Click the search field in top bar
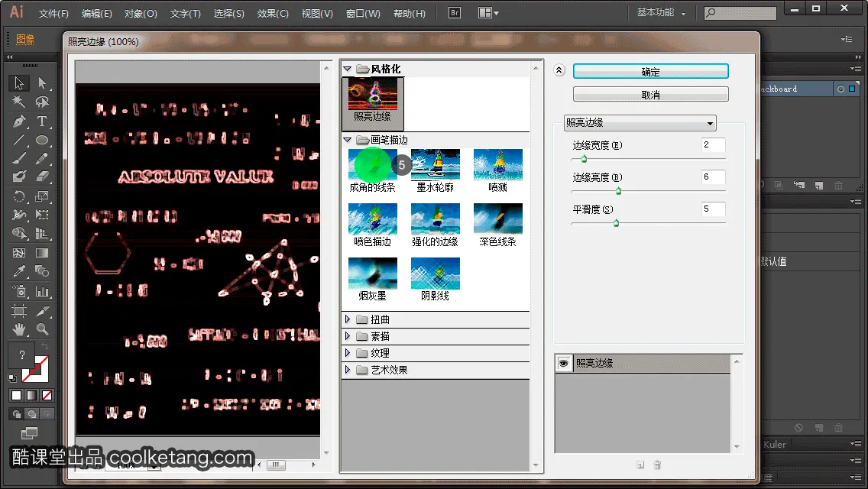The height and width of the screenshot is (489, 868). click(740, 12)
